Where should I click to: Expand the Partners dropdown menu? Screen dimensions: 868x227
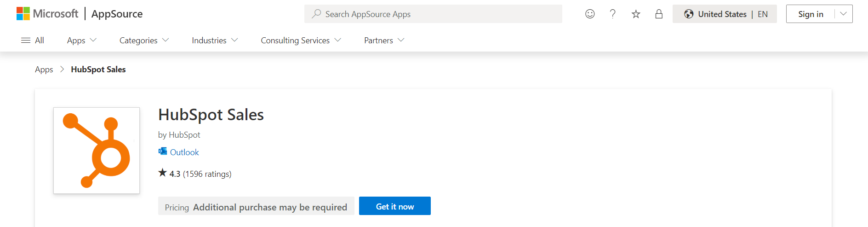(384, 41)
